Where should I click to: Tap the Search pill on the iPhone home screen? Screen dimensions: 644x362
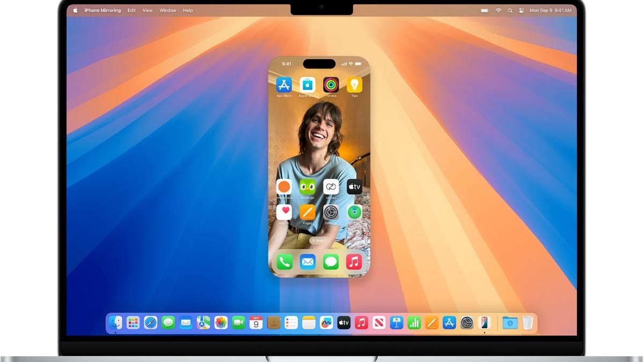pyautogui.click(x=319, y=240)
